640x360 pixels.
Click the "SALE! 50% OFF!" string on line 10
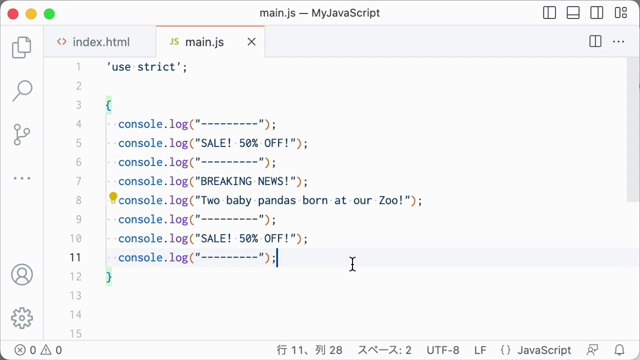click(x=245, y=238)
